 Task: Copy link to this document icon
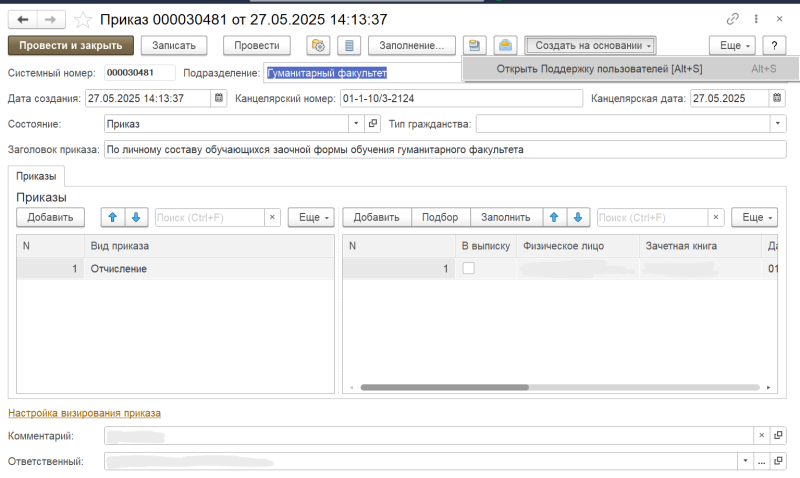point(733,20)
